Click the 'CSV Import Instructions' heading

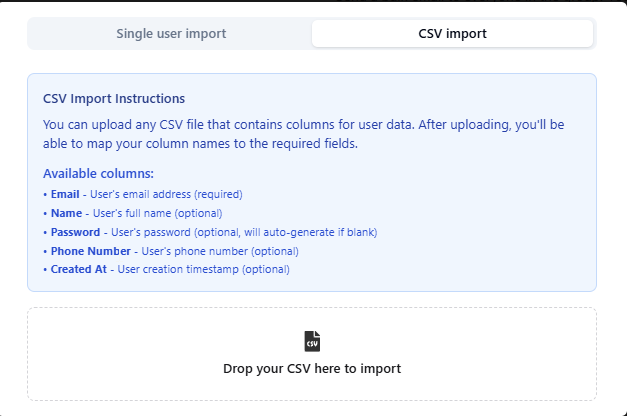click(114, 99)
